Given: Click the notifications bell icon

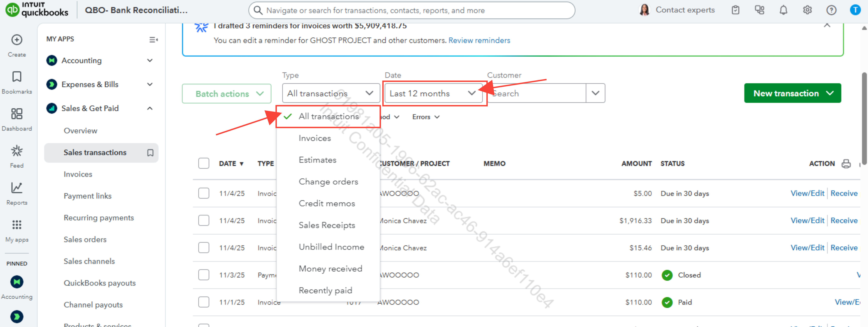Looking at the screenshot, I should click(x=783, y=10).
